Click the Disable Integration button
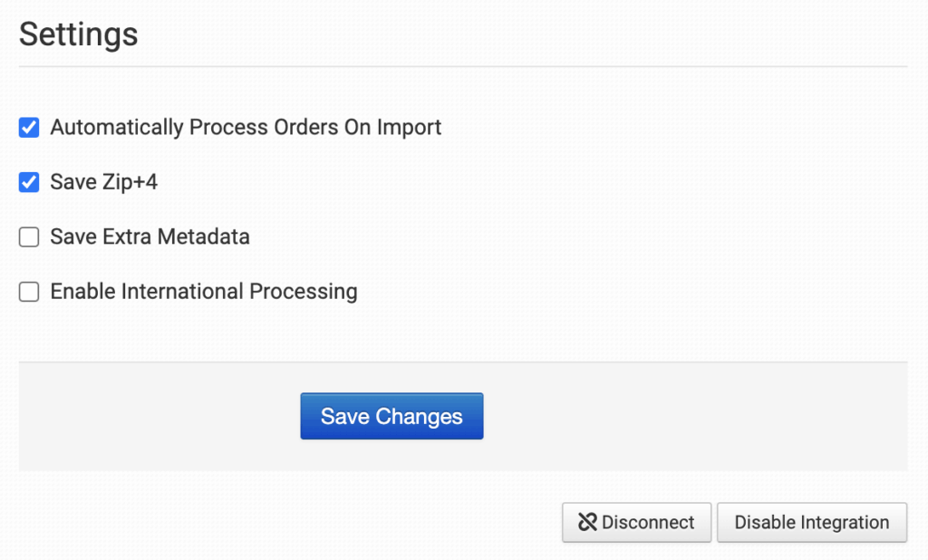Viewport: 928px width, 560px height. (x=811, y=523)
